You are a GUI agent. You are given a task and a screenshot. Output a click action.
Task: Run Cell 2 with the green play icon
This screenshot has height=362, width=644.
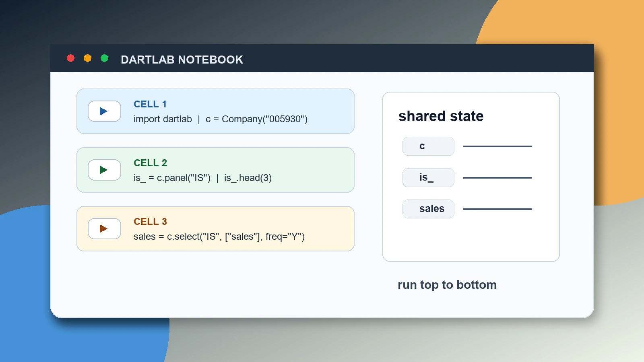[x=104, y=170]
